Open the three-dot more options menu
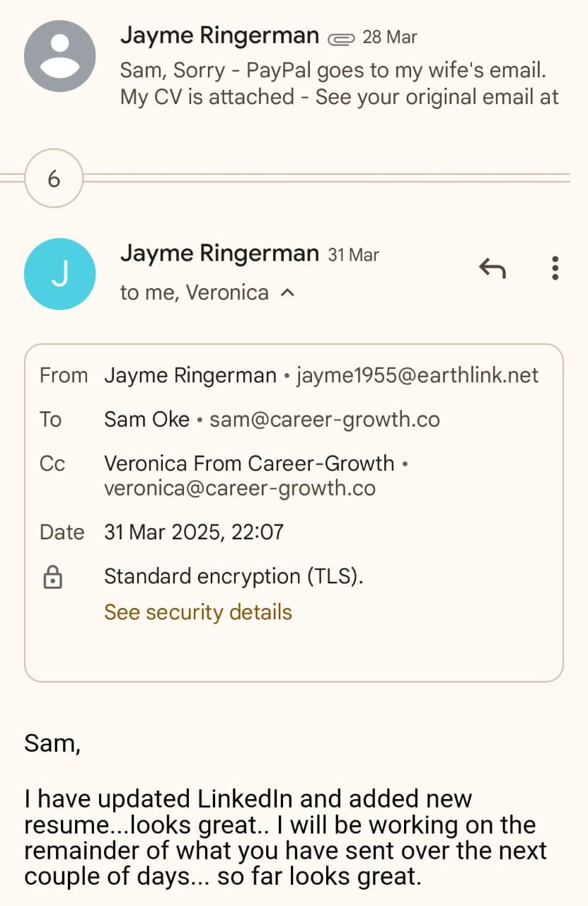This screenshot has height=906, width=588. (x=555, y=268)
